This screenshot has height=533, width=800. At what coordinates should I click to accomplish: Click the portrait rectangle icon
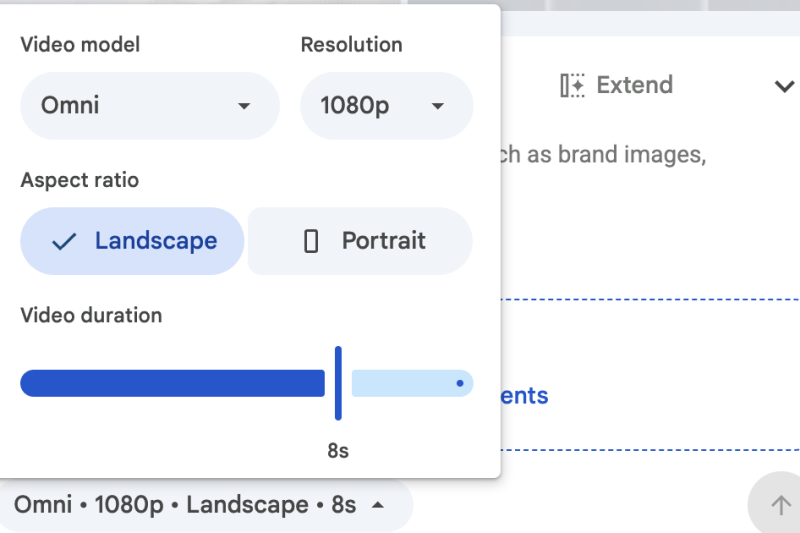[x=311, y=241]
